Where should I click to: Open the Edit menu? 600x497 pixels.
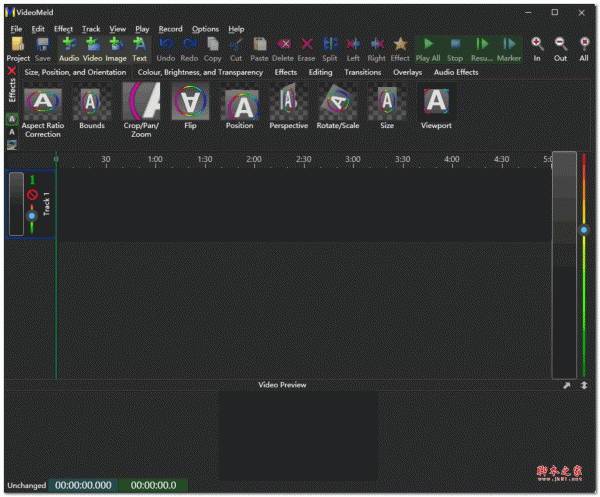[38, 29]
